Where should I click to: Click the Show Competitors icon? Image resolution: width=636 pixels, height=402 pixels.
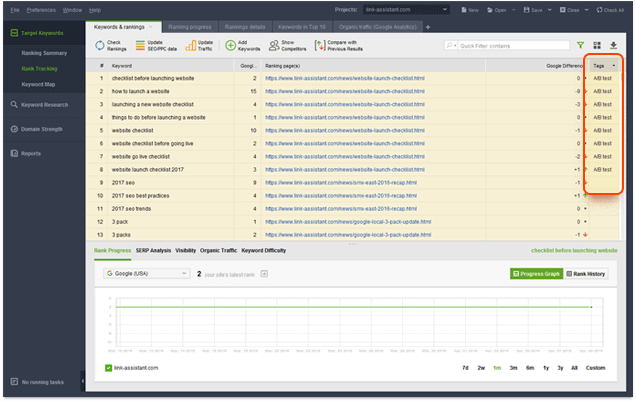point(274,45)
